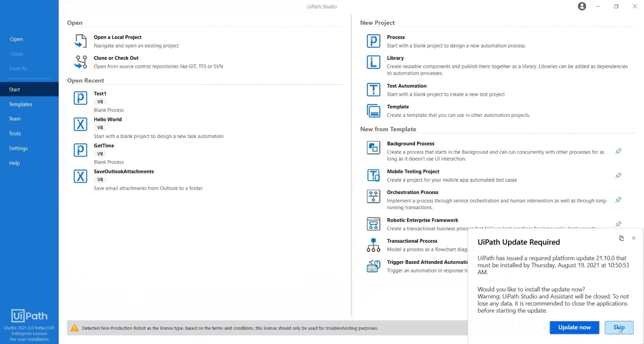Click the Update now button
The height and width of the screenshot is (344, 644).
[575, 327]
